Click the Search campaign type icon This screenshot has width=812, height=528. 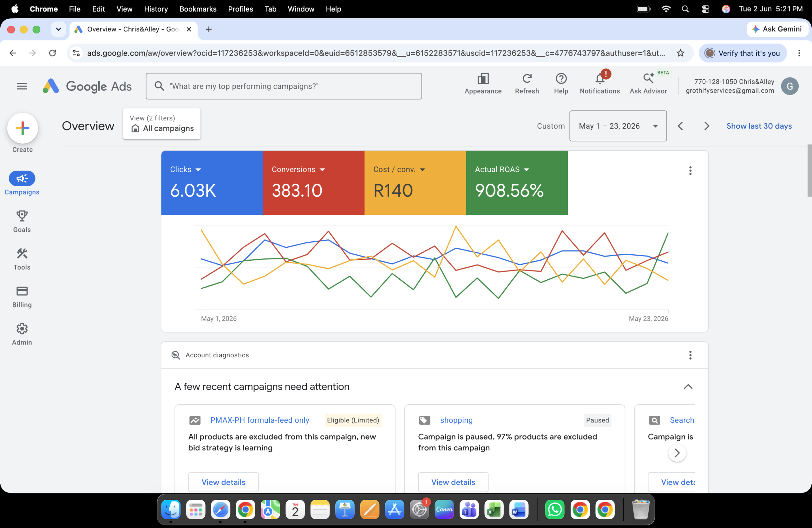point(654,420)
